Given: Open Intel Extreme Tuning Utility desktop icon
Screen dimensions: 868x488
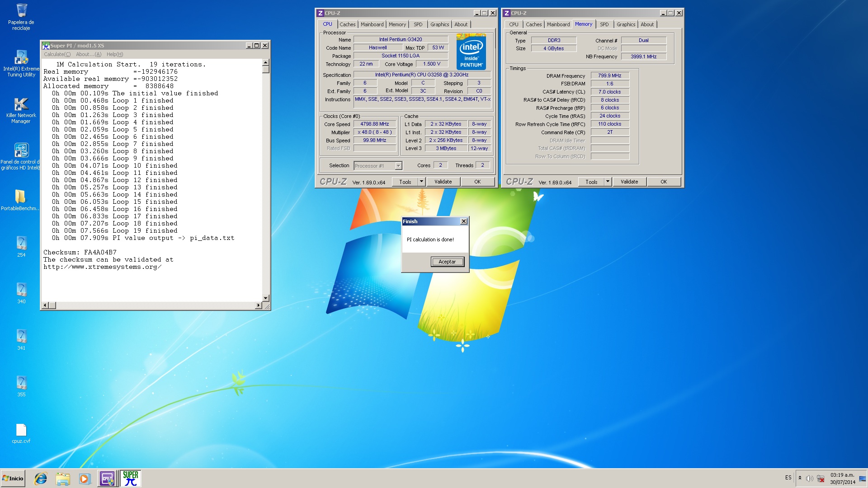Looking at the screenshot, I should [21, 64].
